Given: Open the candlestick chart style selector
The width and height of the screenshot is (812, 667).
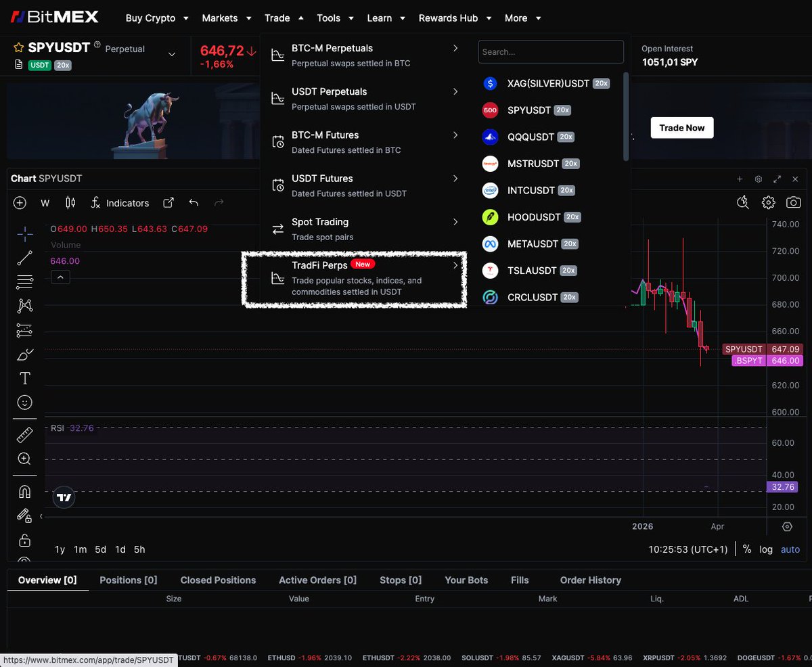Looking at the screenshot, I should [70, 203].
